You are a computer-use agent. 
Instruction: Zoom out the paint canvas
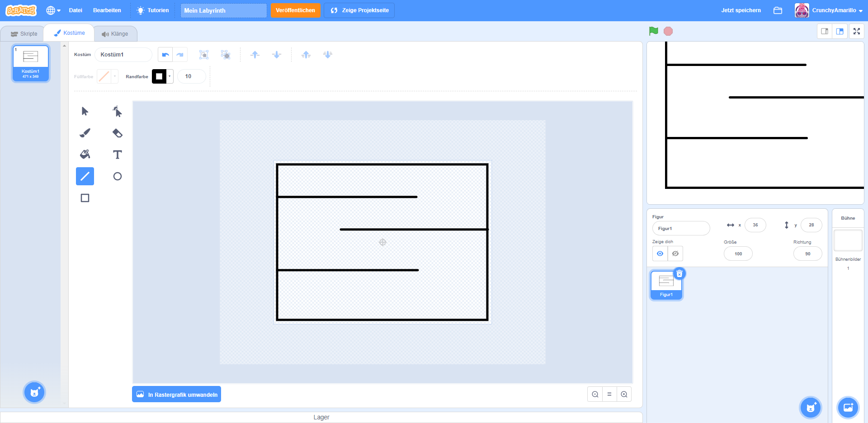(595, 395)
